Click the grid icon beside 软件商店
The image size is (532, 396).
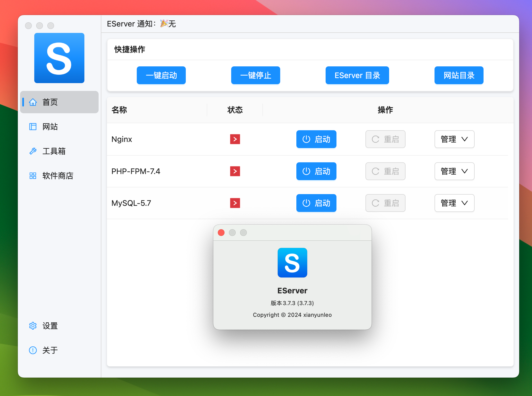click(x=33, y=176)
